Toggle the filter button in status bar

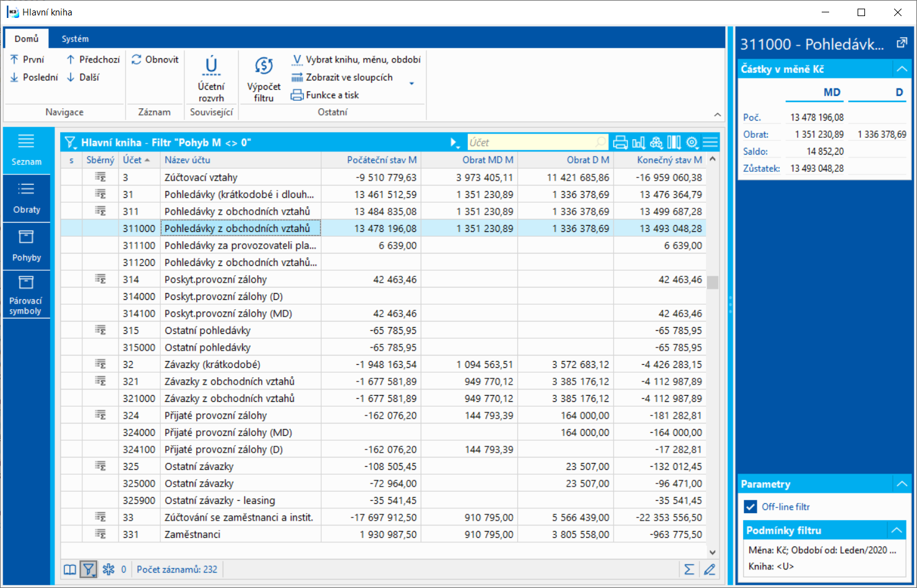point(88,569)
